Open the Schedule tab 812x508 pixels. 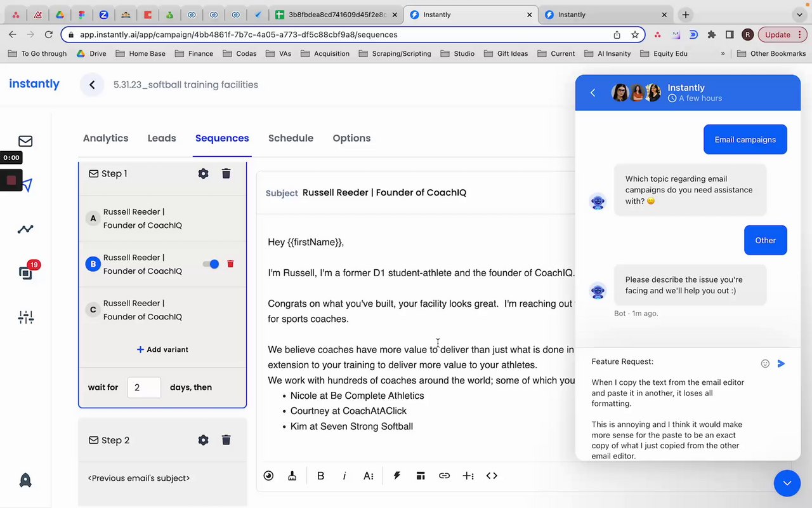291,138
